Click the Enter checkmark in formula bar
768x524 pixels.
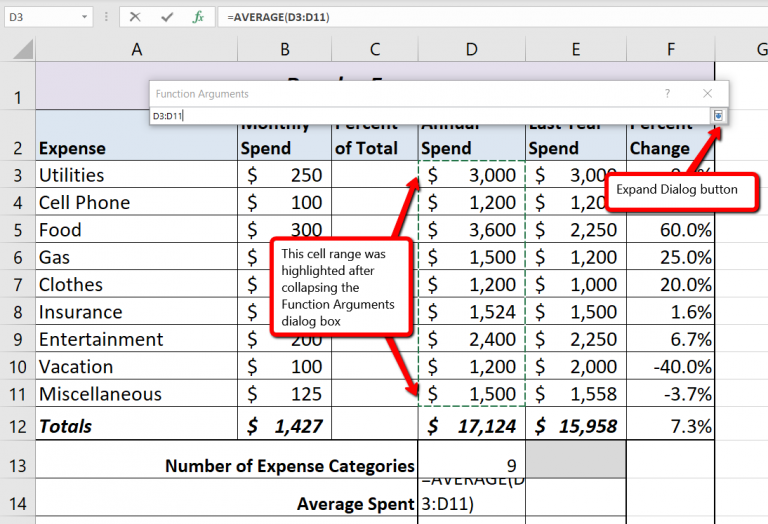167,17
